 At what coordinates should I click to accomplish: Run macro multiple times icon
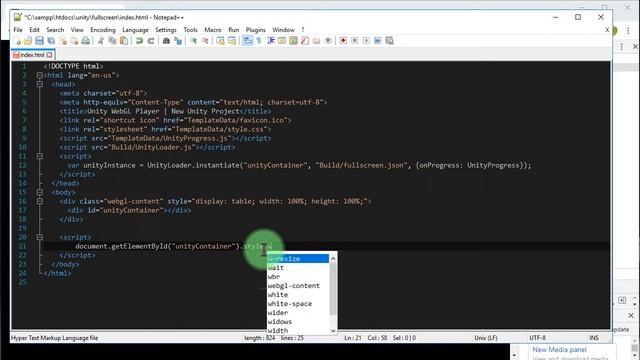pos(378,40)
